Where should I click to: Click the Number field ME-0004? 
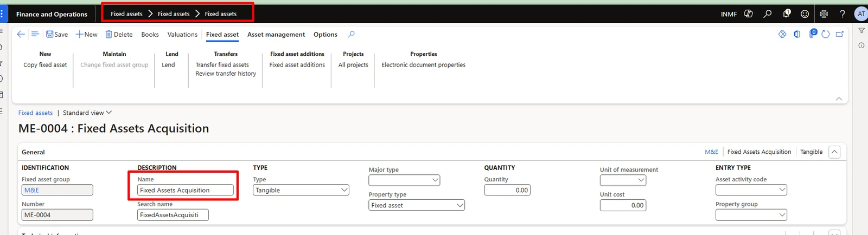point(57,215)
